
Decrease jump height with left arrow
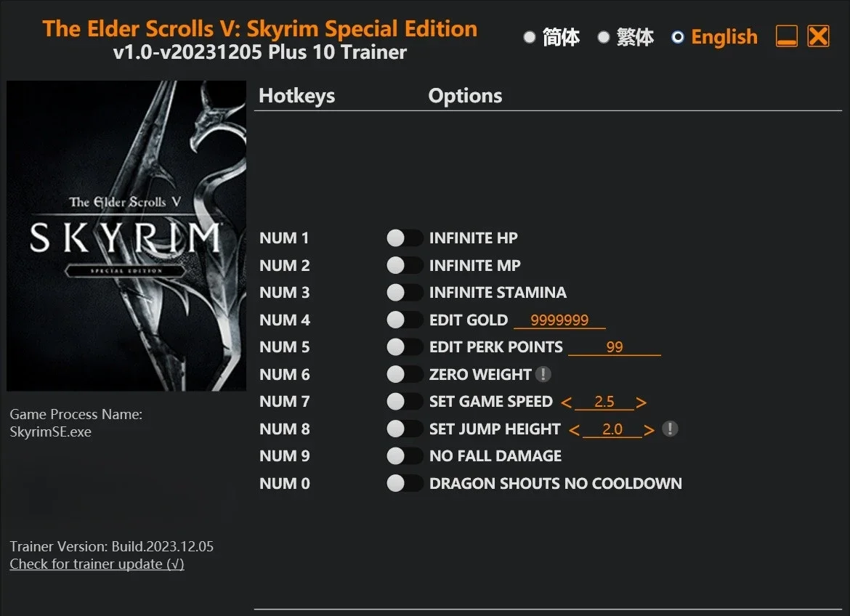pos(575,430)
